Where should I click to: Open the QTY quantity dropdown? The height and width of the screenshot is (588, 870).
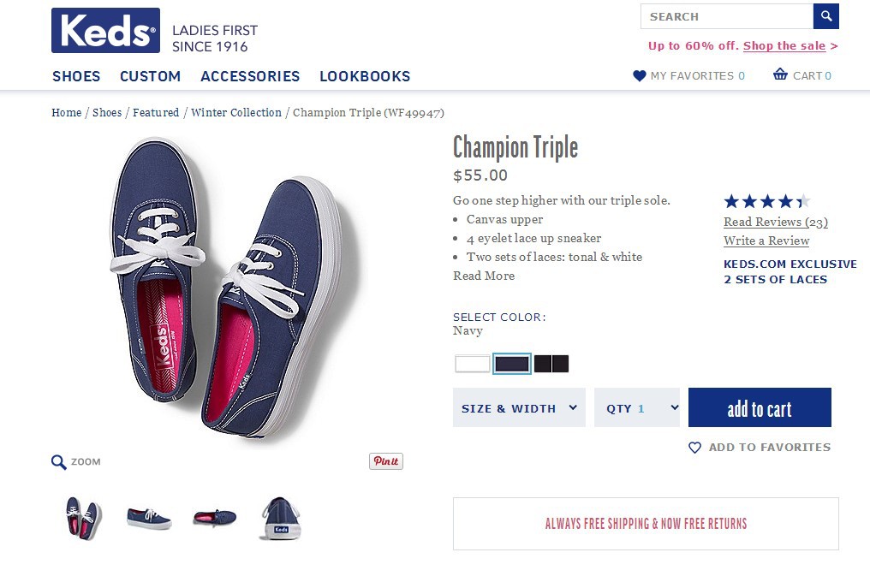[x=637, y=408]
